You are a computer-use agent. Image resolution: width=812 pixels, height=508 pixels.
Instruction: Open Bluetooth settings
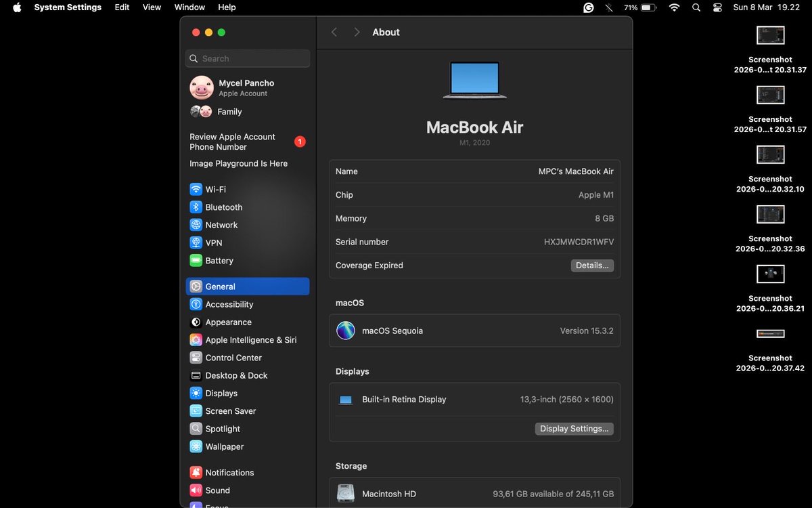pyautogui.click(x=223, y=207)
